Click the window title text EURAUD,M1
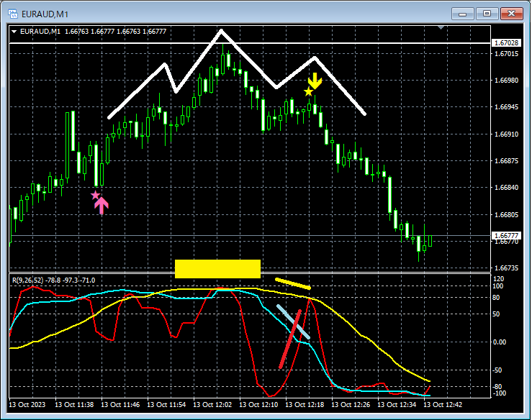The width and height of the screenshot is (532, 420). coord(45,14)
